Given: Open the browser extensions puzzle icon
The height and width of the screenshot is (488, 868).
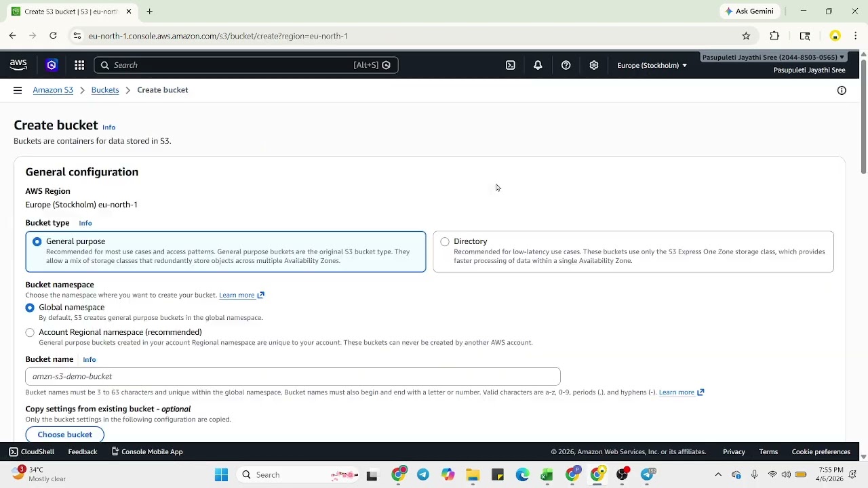Looking at the screenshot, I should (774, 36).
